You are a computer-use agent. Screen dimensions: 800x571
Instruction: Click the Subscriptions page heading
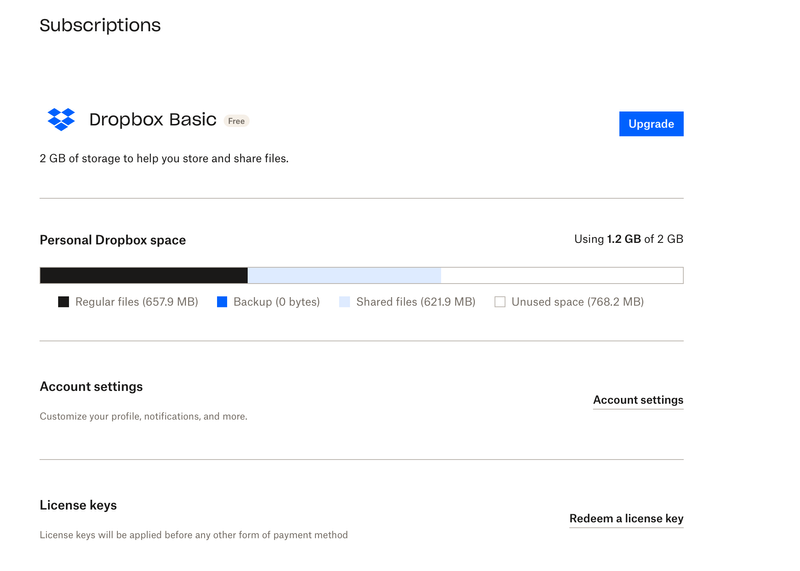coord(100,26)
